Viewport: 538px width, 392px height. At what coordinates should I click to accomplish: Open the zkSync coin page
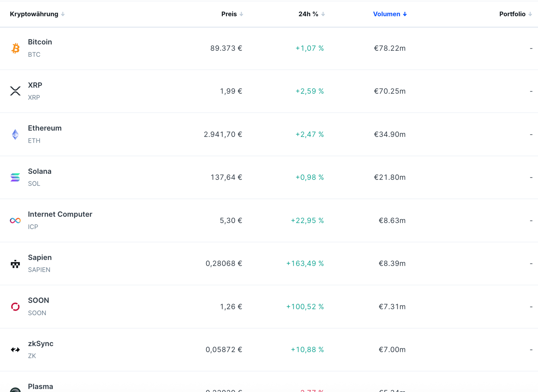click(41, 344)
